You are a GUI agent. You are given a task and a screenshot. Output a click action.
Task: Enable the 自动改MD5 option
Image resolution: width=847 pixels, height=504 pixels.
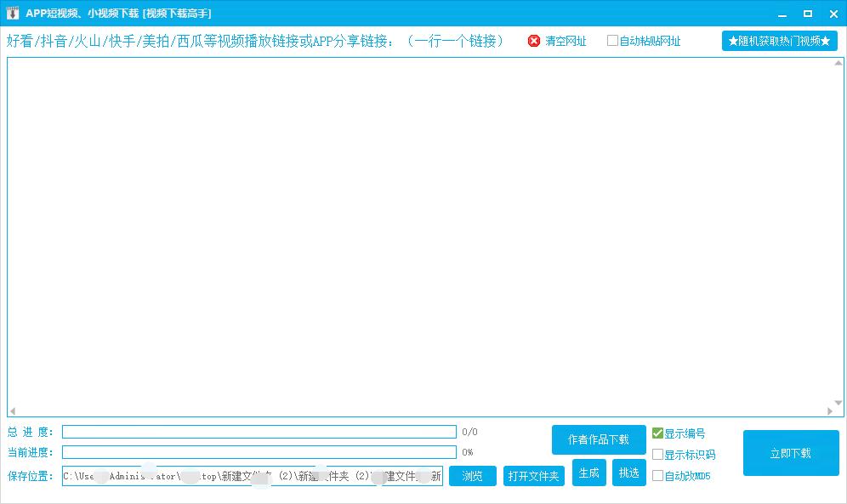[657, 476]
